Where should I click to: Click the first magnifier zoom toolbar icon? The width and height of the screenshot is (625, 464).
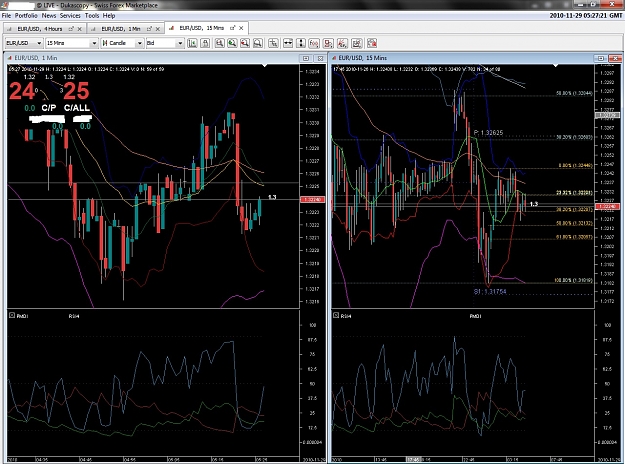point(219,43)
